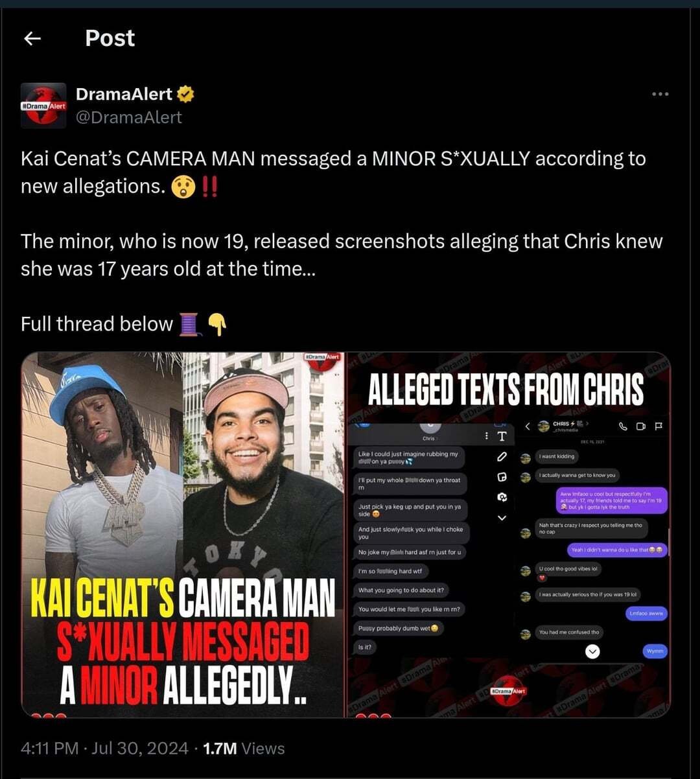The width and height of the screenshot is (700, 779).
Task: Click the flag icon in Chris chat header
Action: pyautogui.click(x=659, y=426)
